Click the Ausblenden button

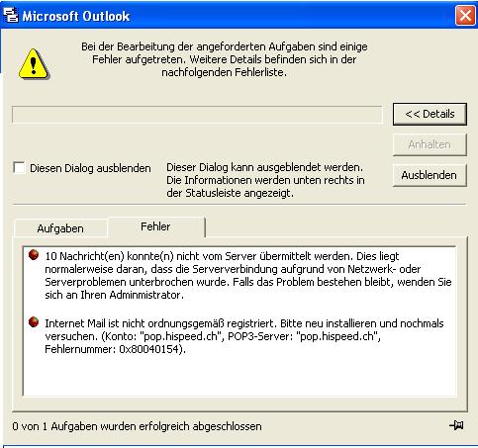tap(430, 175)
